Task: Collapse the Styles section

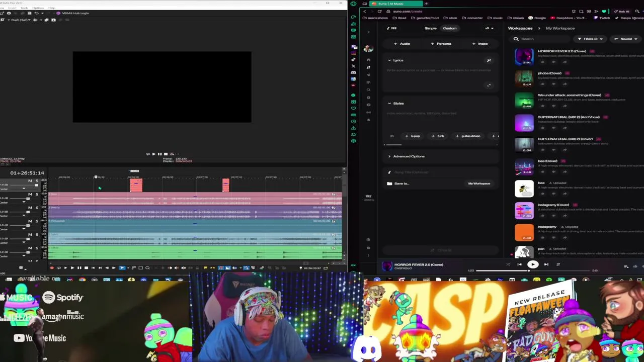Action: [389, 104]
